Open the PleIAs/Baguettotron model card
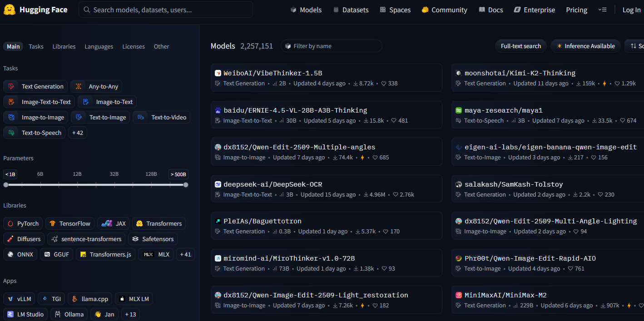 [326, 226]
